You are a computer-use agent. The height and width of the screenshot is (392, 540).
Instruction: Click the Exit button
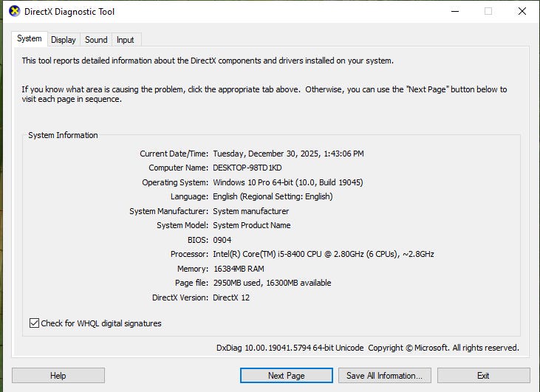click(484, 376)
